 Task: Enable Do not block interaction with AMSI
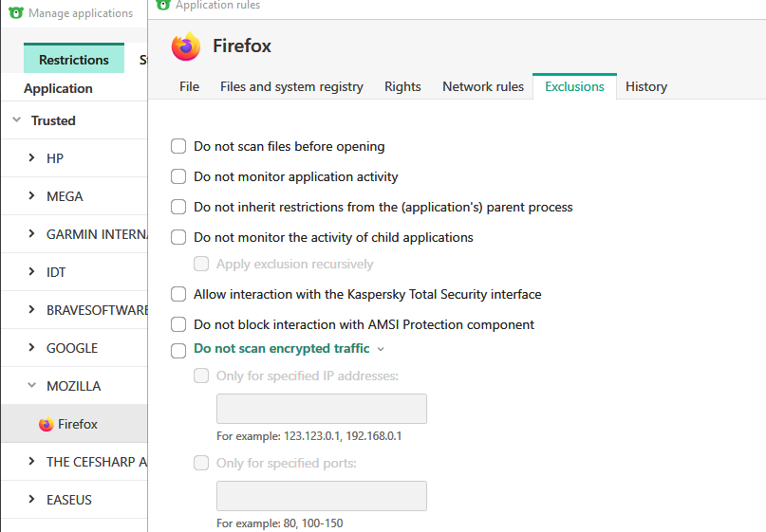(x=178, y=324)
